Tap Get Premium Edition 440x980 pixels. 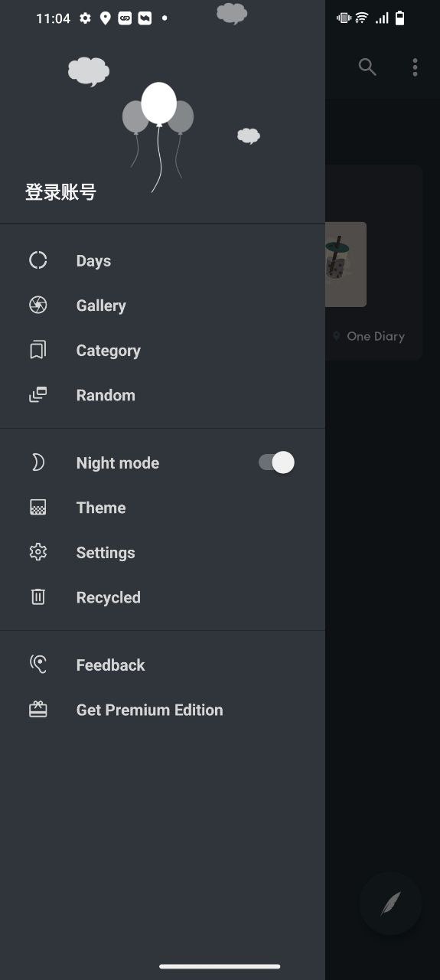[149, 710]
